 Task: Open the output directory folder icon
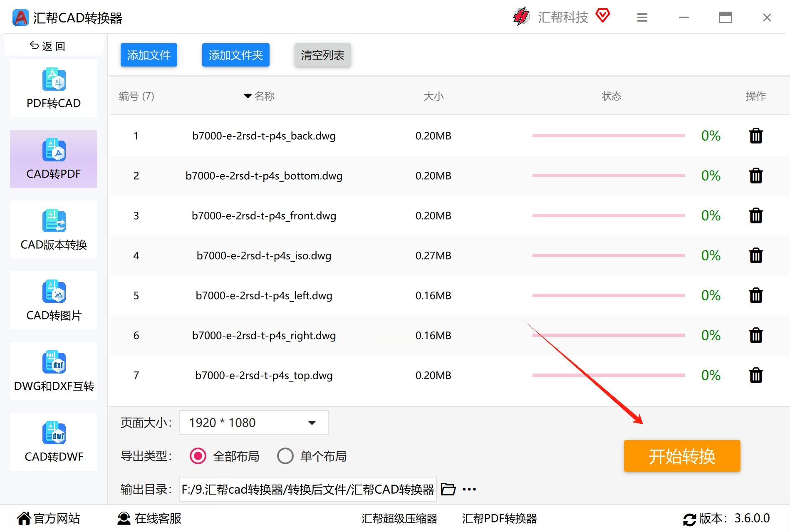448,489
